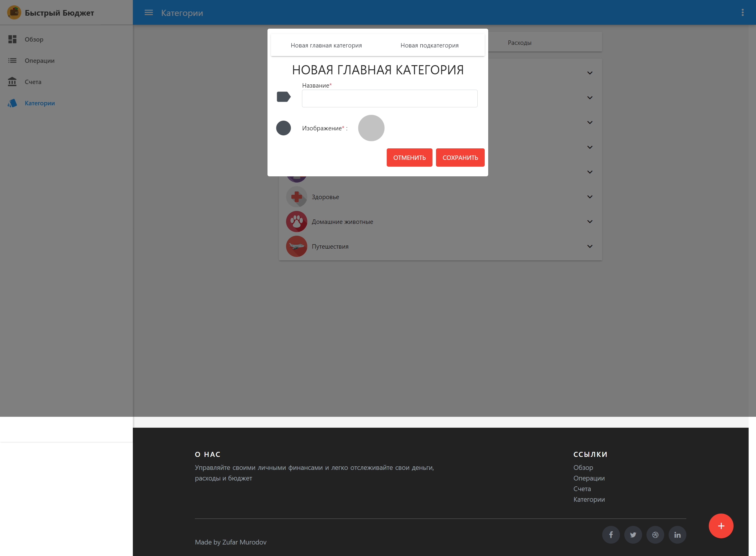Expand the Путешествия category chevron
This screenshot has width=756, height=556.
coord(590,246)
